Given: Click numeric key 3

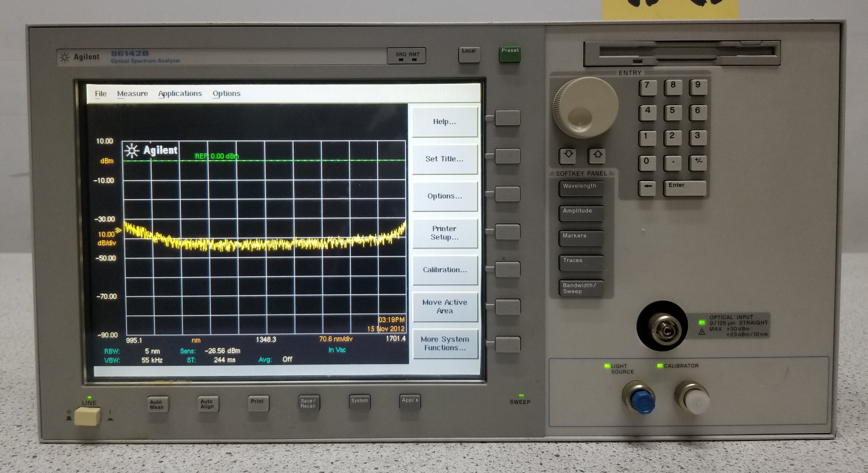Looking at the screenshot, I should tap(697, 138).
